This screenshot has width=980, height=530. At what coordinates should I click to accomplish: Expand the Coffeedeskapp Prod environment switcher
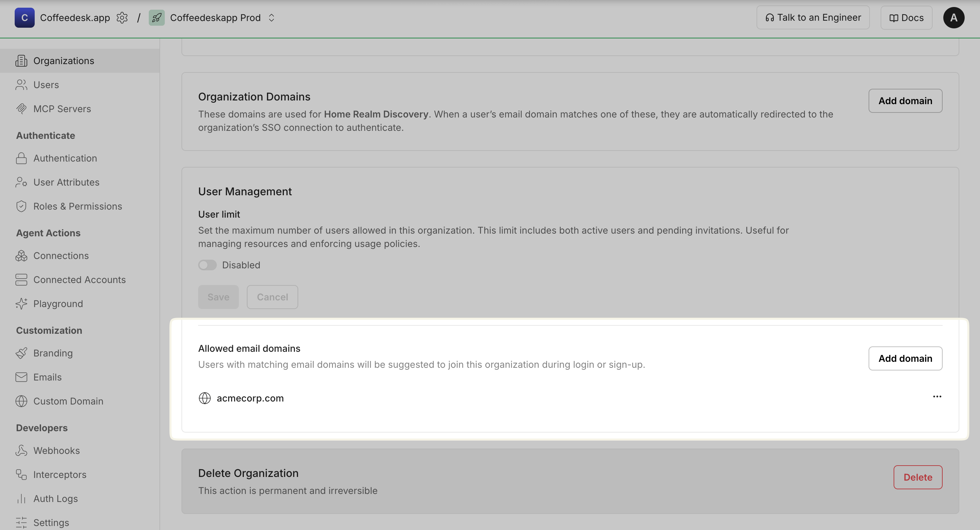click(271, 17)
